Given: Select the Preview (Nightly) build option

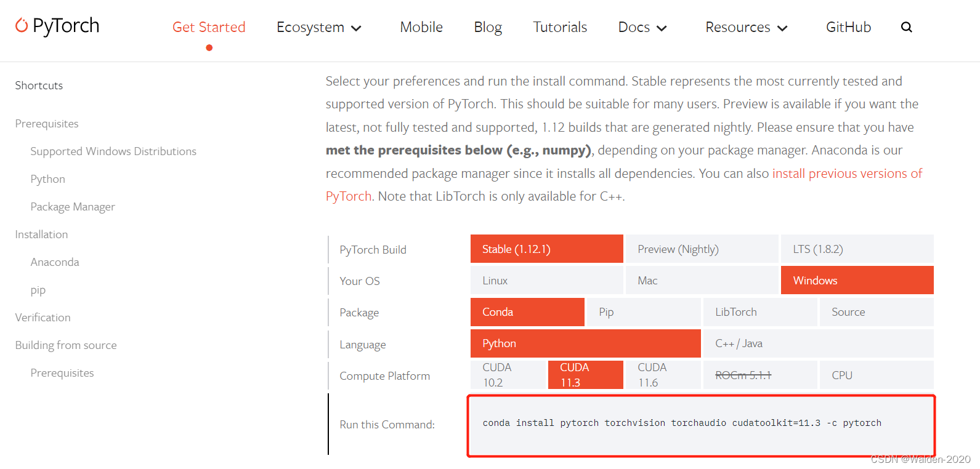Looking at the screenshot, I should [x=702, y=249].
